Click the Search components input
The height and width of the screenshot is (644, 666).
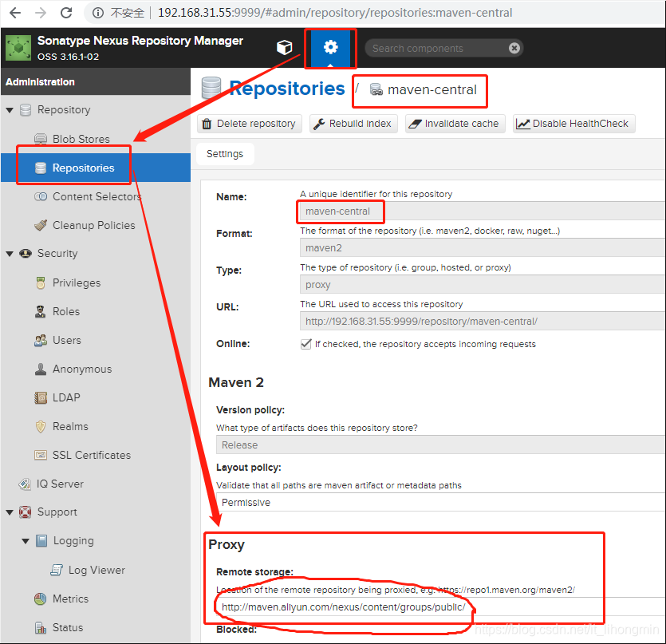click(x=438, y=48)
